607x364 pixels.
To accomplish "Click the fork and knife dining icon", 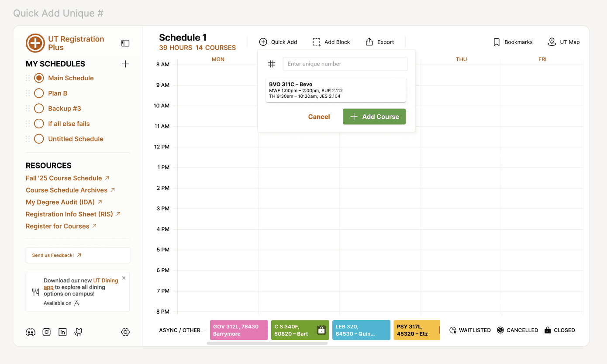I will point(36,292).
